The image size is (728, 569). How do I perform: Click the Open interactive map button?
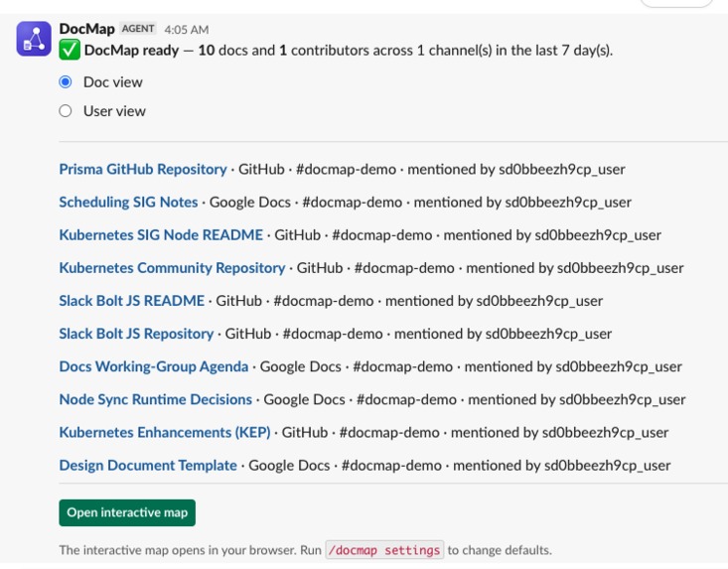[x=127, y=512]
